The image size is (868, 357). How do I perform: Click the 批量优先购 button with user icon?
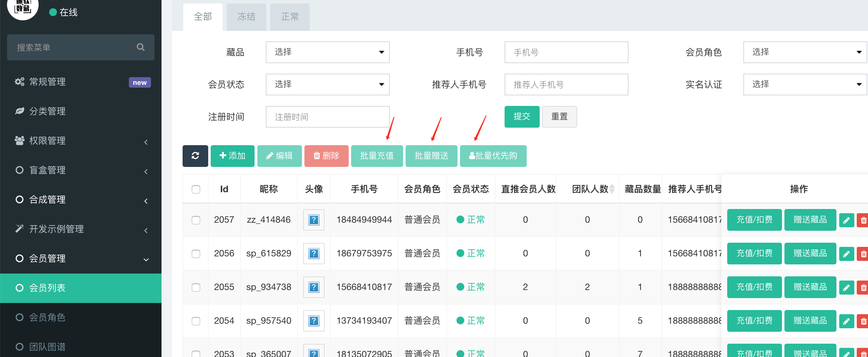pyautogui.click(x=493, y=156)
